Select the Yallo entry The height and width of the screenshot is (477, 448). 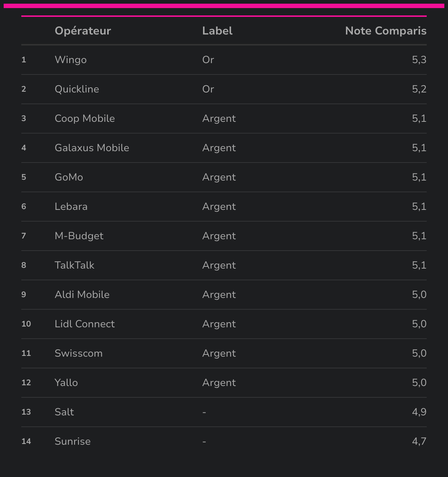66,383
